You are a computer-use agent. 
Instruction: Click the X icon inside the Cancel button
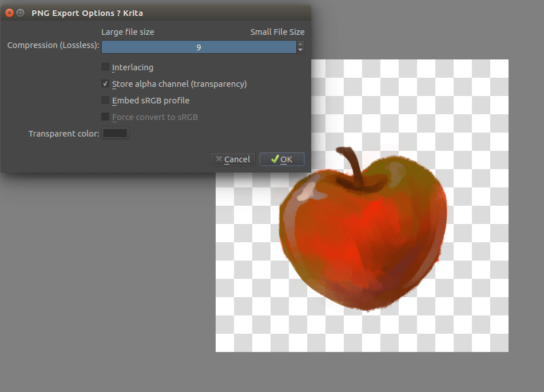pyautogui.click(x=219, y=159)
